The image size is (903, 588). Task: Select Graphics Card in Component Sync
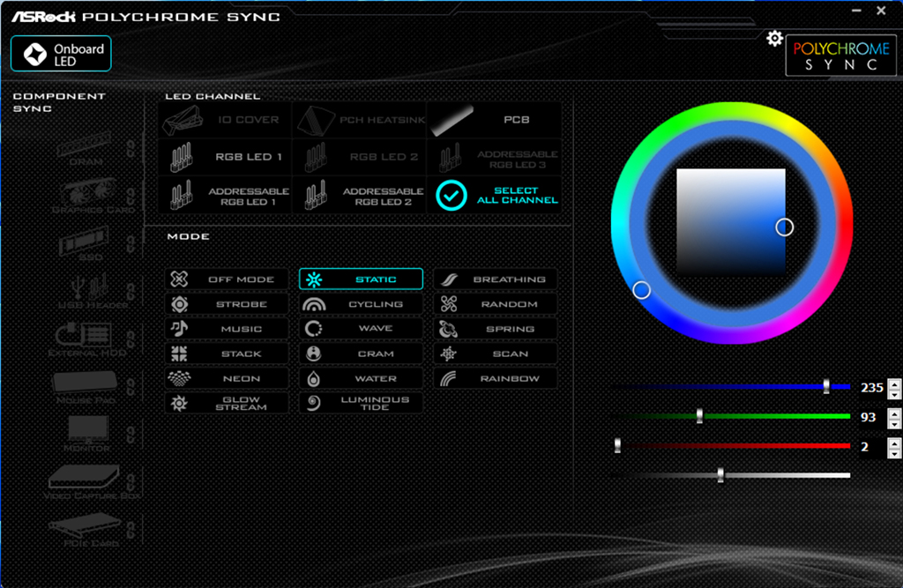[x=92, y=197]
